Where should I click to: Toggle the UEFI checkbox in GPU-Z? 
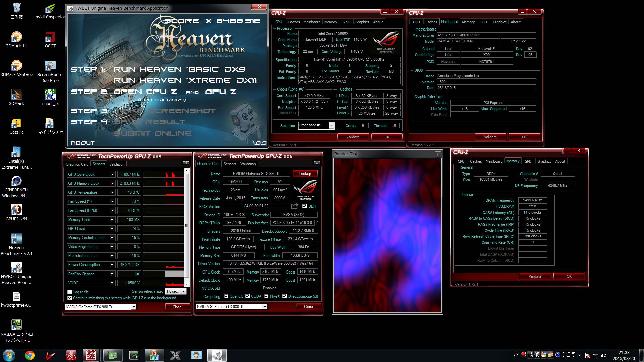coord(304,206)
